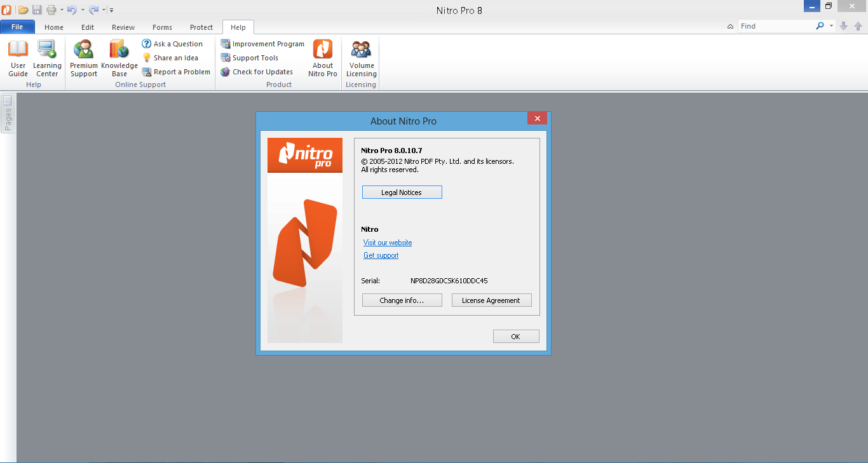Viewport: 868px width, 463px height.
Task: Click the find next down arrow
Action: click(x=844, y=26)
